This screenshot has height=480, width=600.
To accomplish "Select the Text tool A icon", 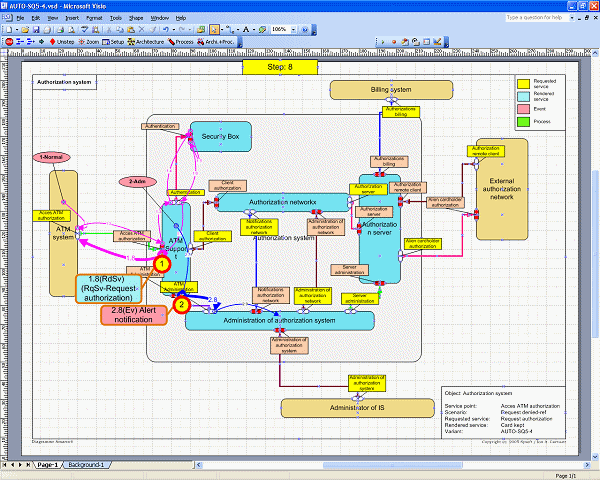I will pos(246,30).
